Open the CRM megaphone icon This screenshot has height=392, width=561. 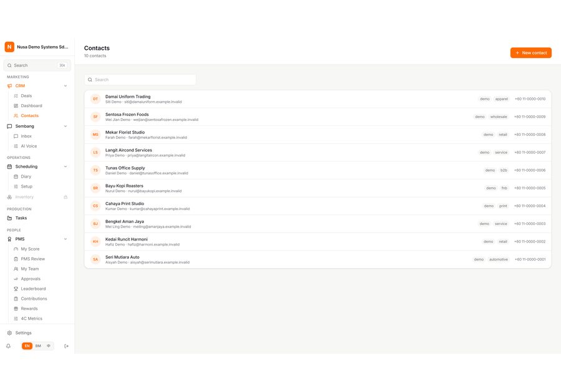pos(9,86)
